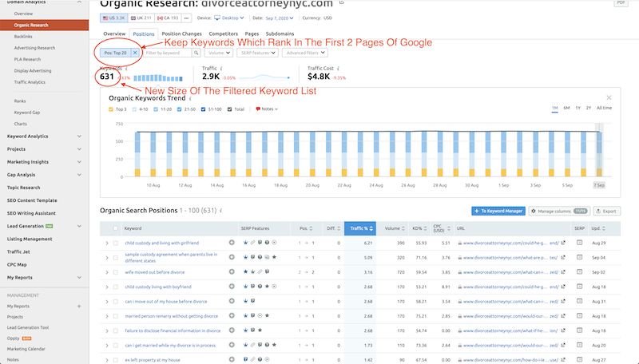Image resolution: width=639 pixels, height=364 pixels.
Task: Open the Date Sep 7, 2020 dropdown
Action: pos(280,18)
